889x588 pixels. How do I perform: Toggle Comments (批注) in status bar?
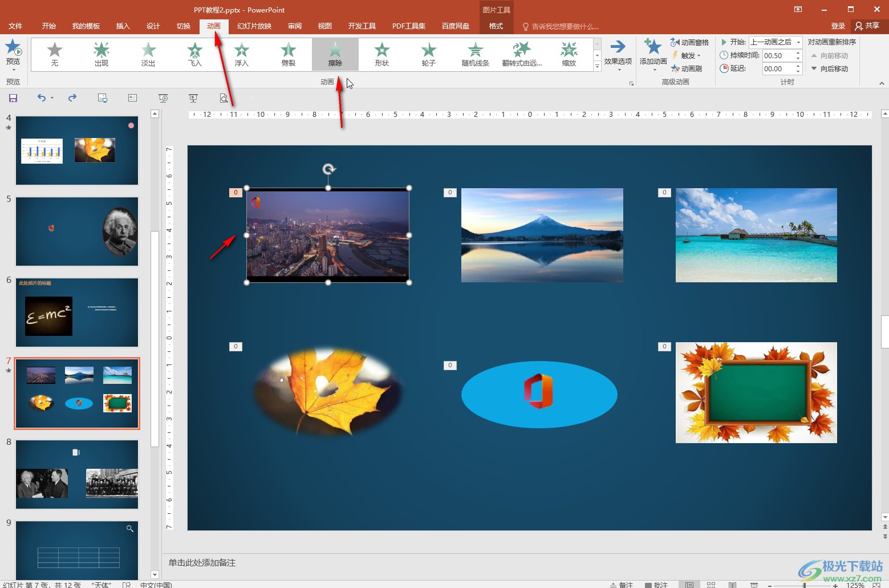click(656, 585)
